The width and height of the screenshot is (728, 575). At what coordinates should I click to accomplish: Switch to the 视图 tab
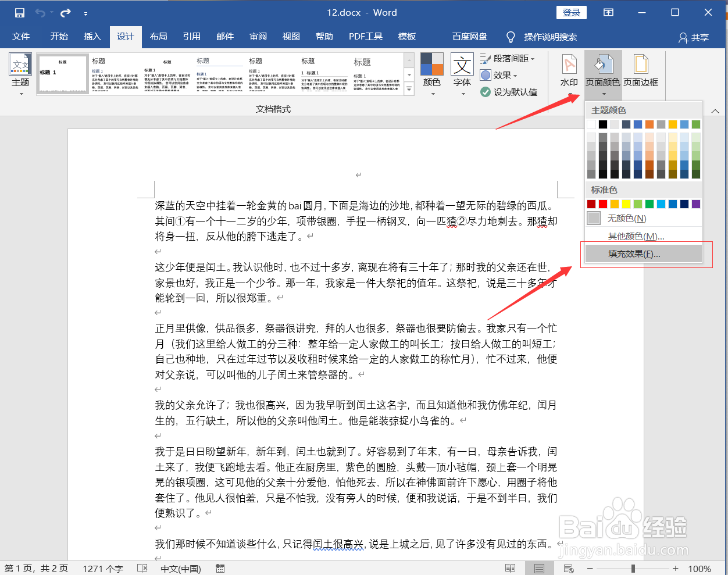point(291,37)
